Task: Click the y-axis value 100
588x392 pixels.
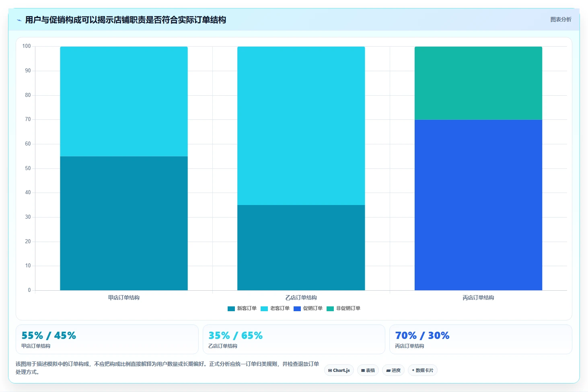Action: pyautogui.click(x=27, y=46)
